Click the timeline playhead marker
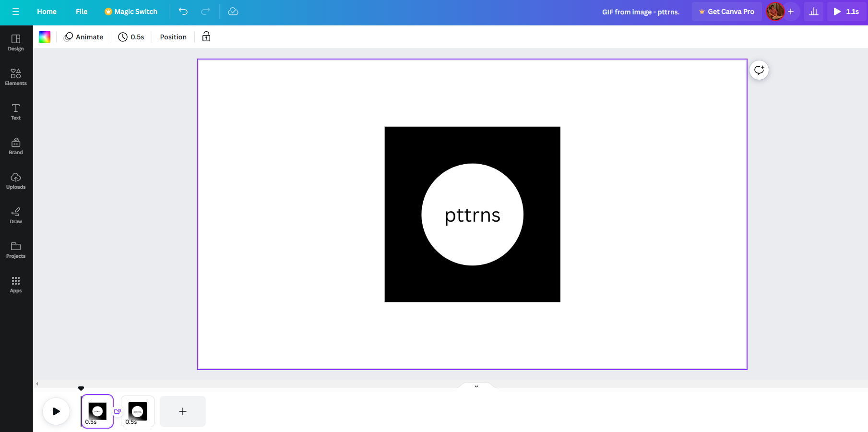Image resolution: width=868 pixels, height=432 pixels. pyautogui.click(x=81, y=388)
